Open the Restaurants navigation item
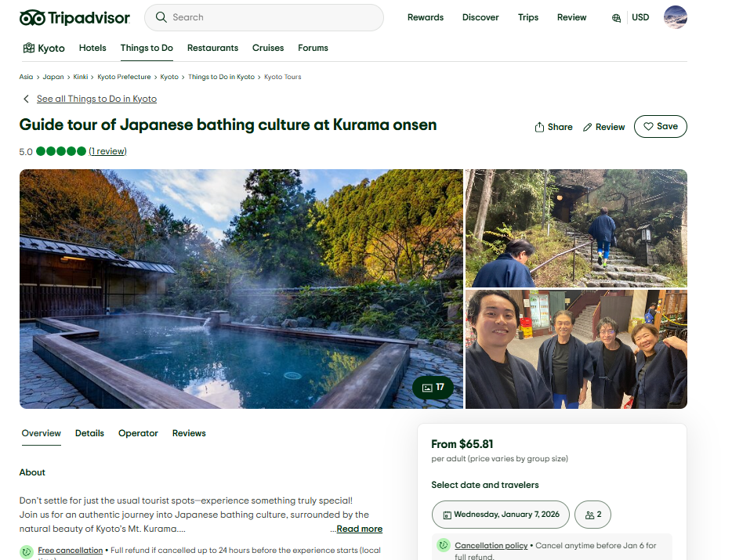Screen dimensions: 732x560 click(x=212, y=48)
